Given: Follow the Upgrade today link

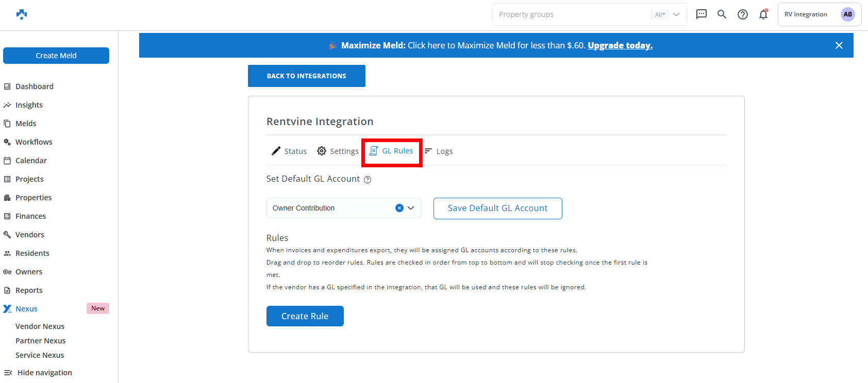Looking at the screenshot, I should (x=620, y=45).
